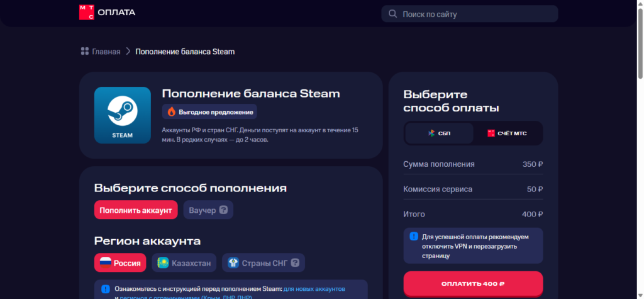644x299 pixels.
Task: Click the home grid icon in breadcrumbs
Action: click(85, 51)
